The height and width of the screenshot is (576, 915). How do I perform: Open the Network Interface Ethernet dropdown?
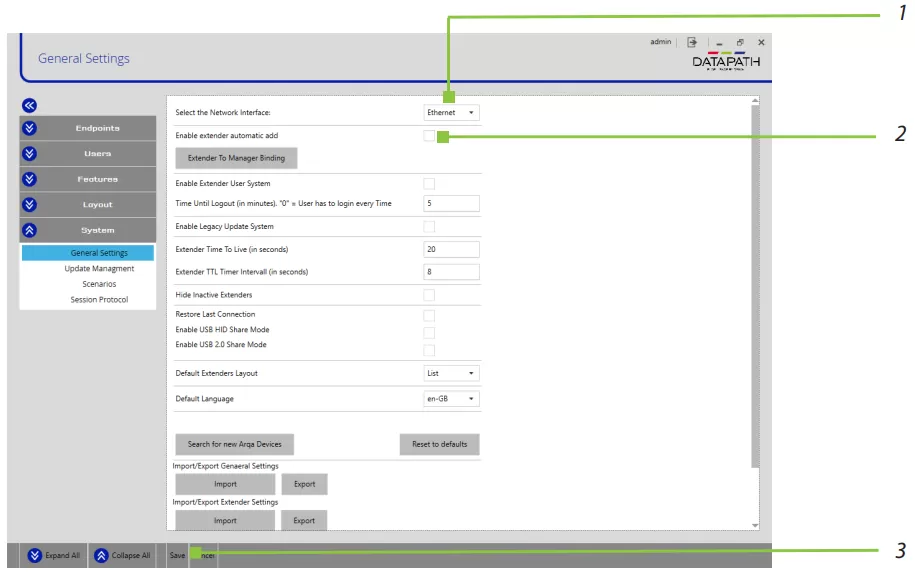coord(451,113)
